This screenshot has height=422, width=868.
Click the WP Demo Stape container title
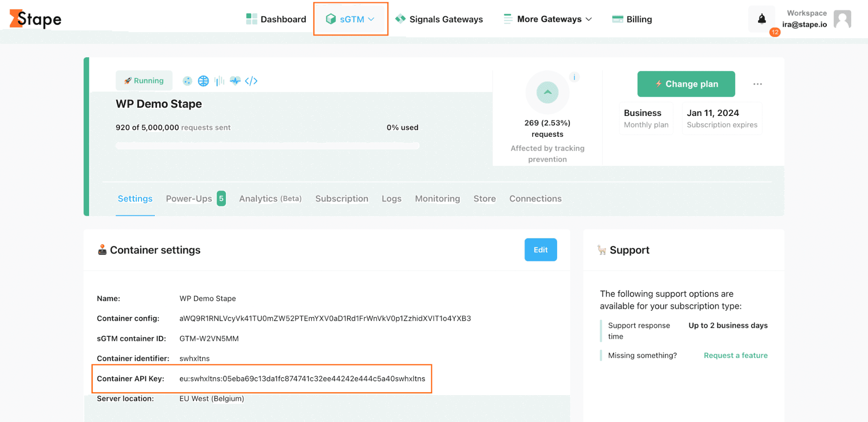159,104
